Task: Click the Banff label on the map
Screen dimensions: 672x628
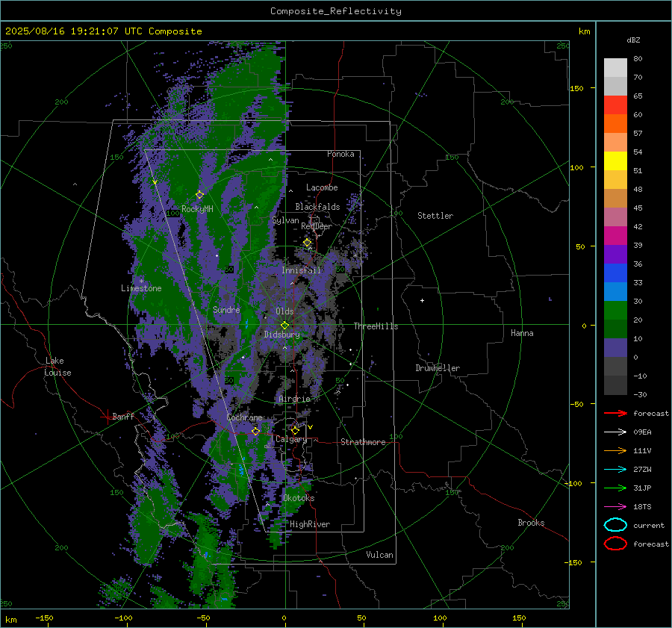Action: [123, 416]
